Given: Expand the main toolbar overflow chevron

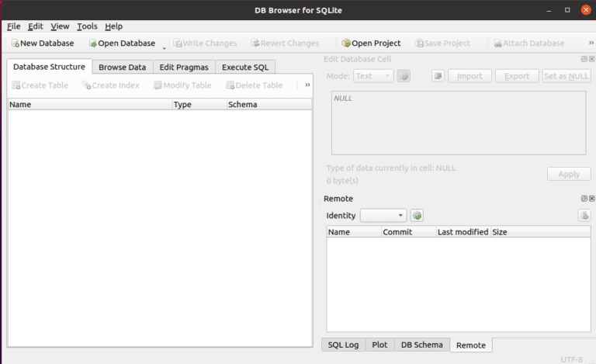Looking at the screenshot, I should tap(591, 43).
